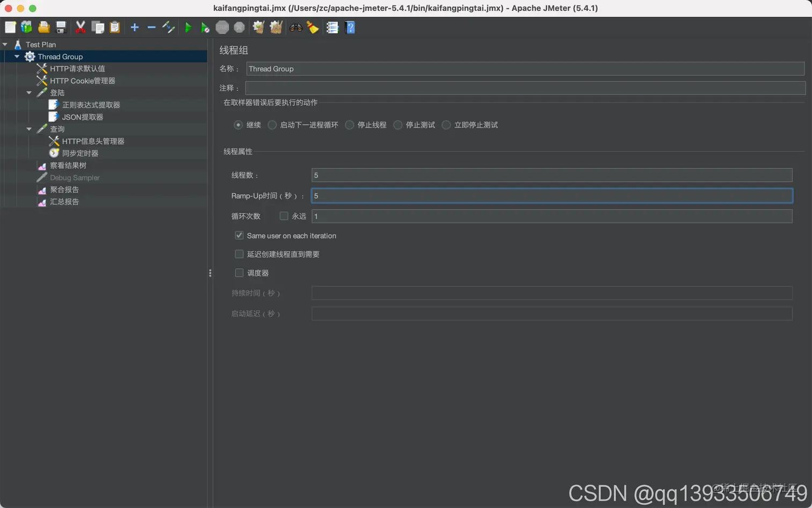This screenshot has width=812, height=508.
Task: Click the Help question mark icon
Action: point(350,27)
